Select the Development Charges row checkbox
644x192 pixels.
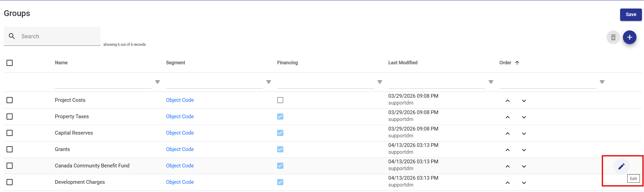10,182
